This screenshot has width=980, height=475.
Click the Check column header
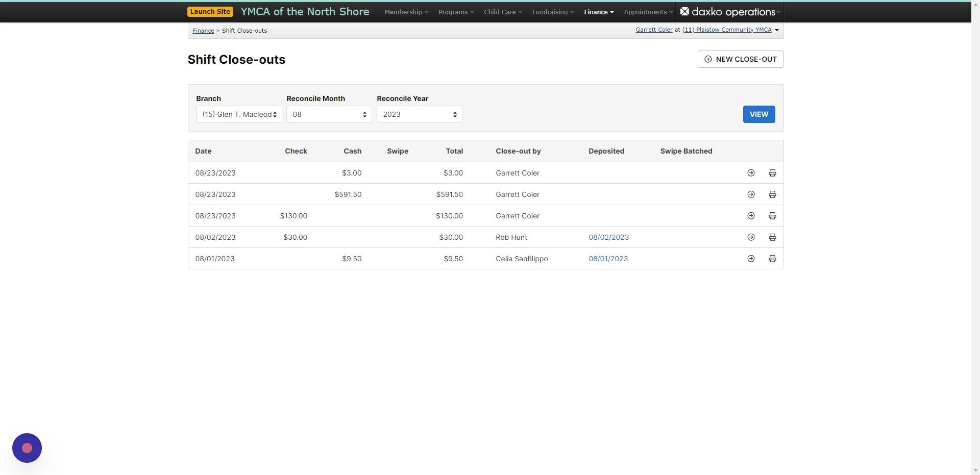296,151
